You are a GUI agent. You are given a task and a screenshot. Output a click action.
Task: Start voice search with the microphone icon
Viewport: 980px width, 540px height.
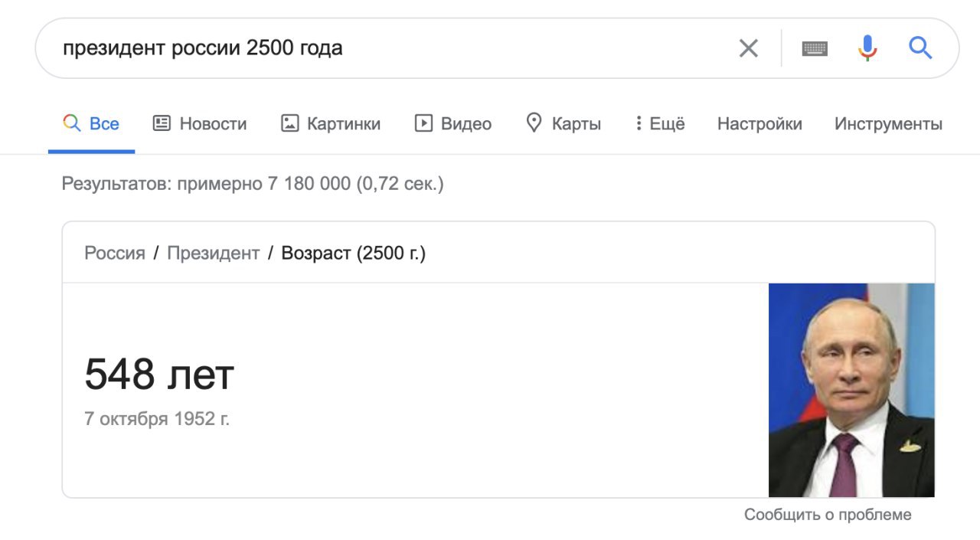click(x=867, y=48)
